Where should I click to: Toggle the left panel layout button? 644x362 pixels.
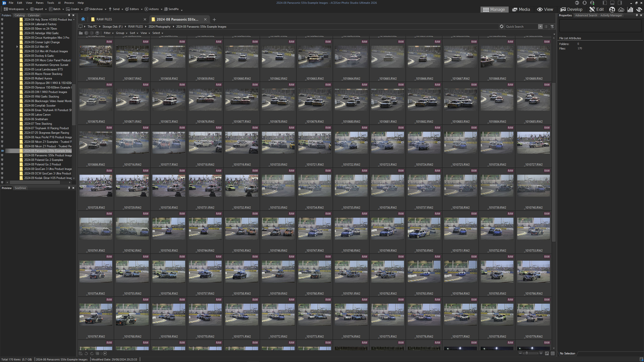[x=605, y=3]
